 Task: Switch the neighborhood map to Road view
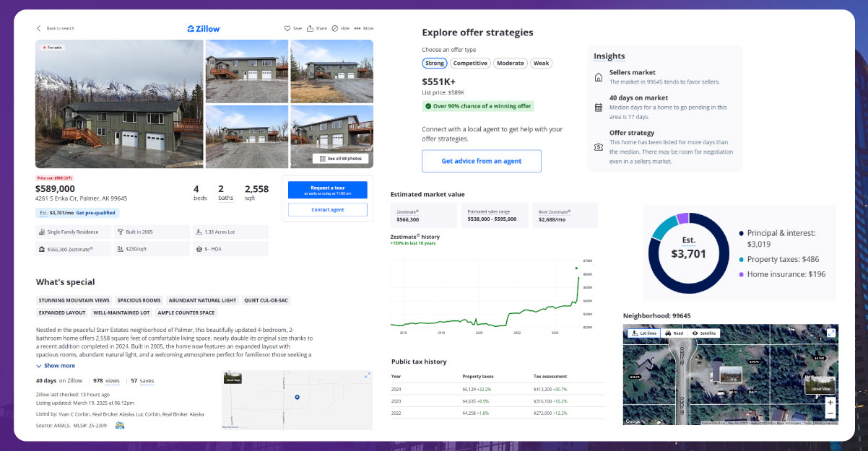[x=674, y=333]
